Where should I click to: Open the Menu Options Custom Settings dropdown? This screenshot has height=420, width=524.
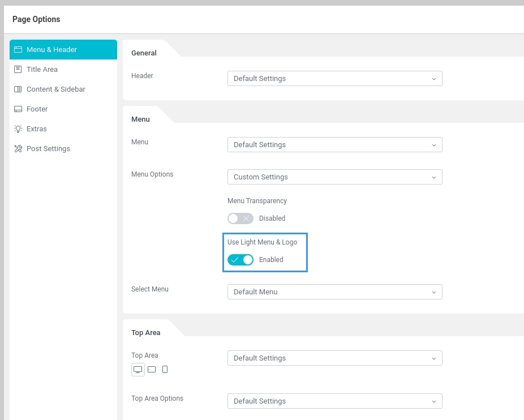coord(334,177)
